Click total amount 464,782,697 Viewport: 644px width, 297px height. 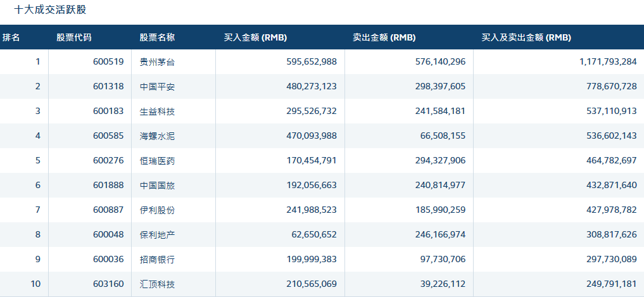pos(612,160)
